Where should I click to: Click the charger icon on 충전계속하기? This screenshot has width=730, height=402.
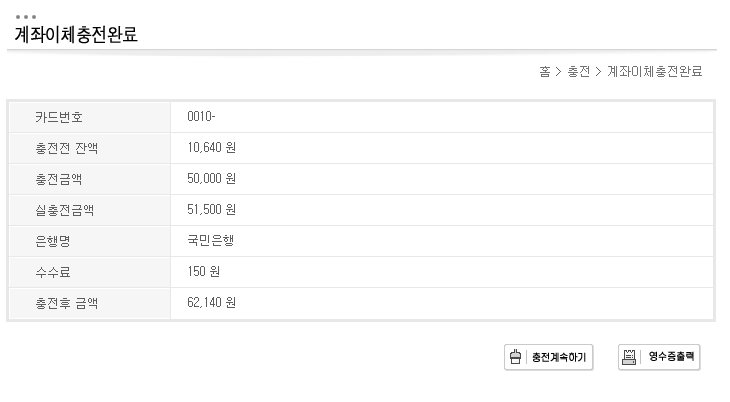click(x=515, y=357)
